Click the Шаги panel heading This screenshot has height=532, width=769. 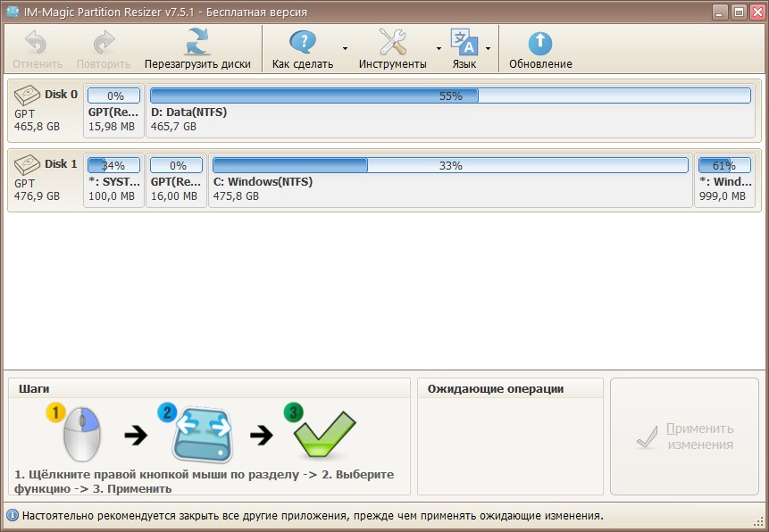click(x=34, y=389)
